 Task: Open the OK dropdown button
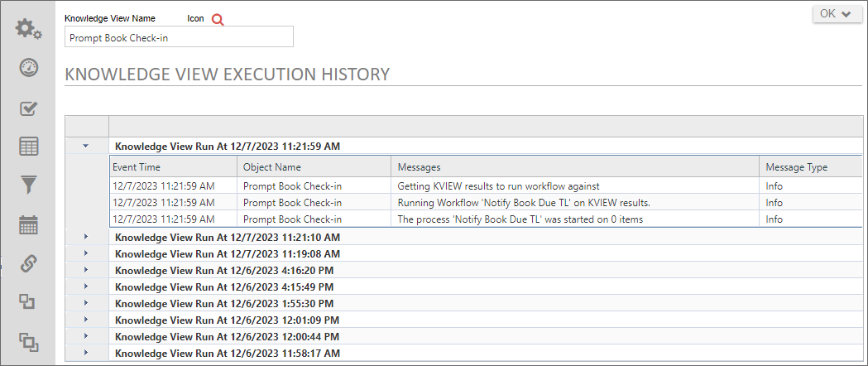(x=837, y=13)
